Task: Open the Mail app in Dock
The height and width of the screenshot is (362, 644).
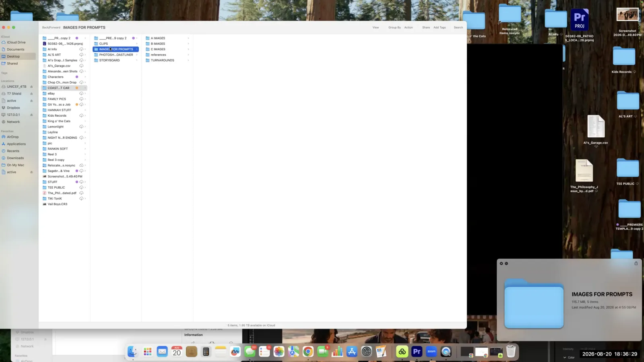Action: point(162,352)
